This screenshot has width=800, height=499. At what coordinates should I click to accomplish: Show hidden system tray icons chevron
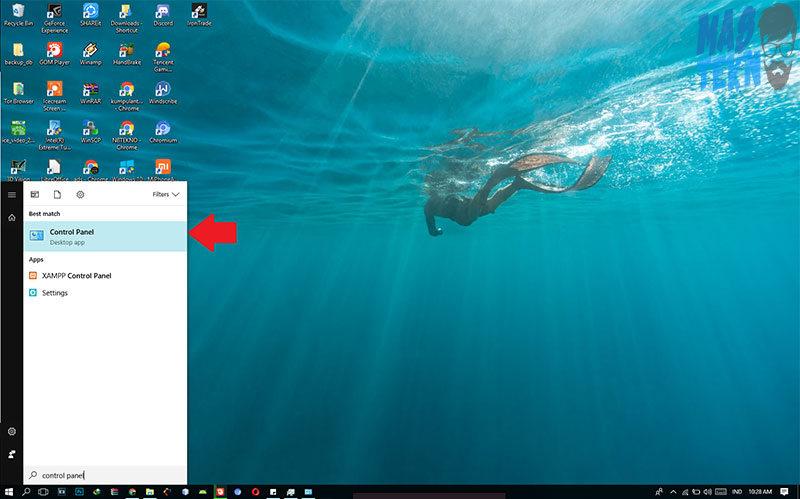click(673, 492)
